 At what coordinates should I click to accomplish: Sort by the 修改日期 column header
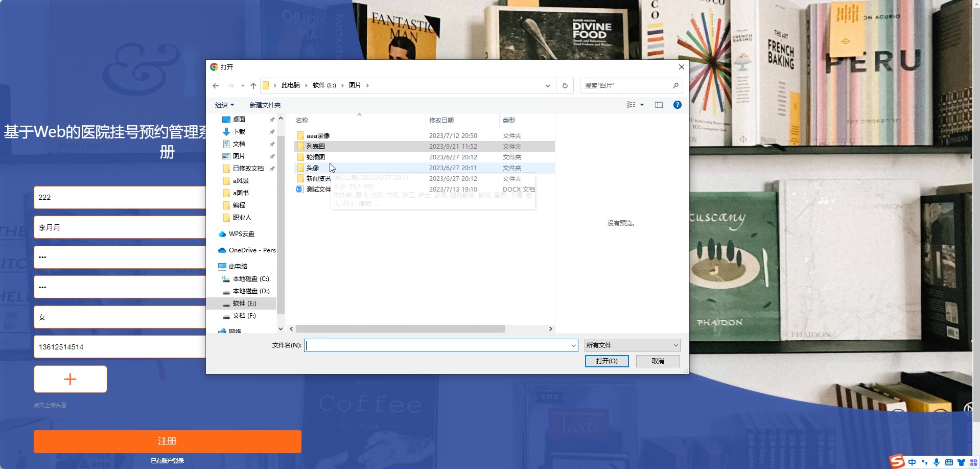point(441,121)
